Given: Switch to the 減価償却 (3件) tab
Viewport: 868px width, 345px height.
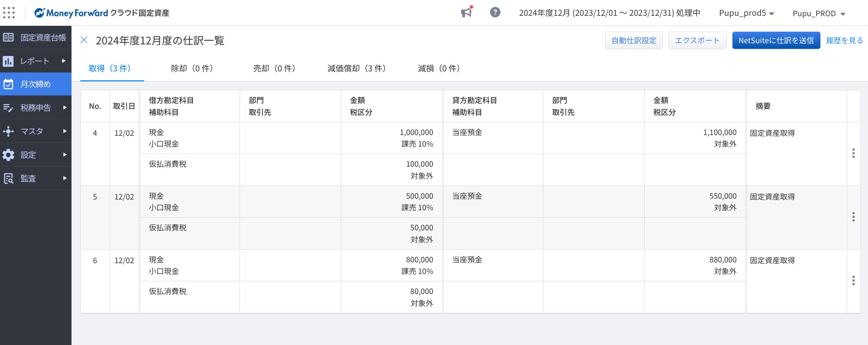Looking at the screenshot, I should point(356,69).
